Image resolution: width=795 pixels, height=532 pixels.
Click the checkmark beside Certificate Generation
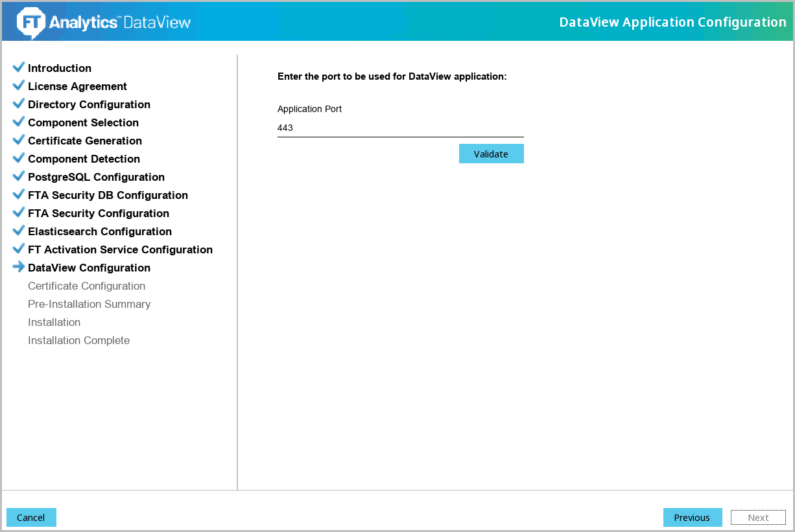point(19,140)
